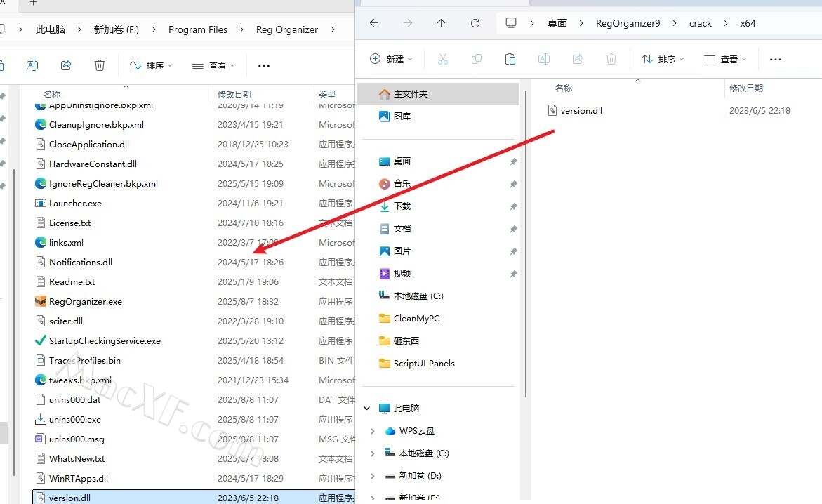Click the 新加卷 (F:) breadcrumb segment
Viewport: 822px width, 504px height.
pyautogui.click(x=116, y=29)
